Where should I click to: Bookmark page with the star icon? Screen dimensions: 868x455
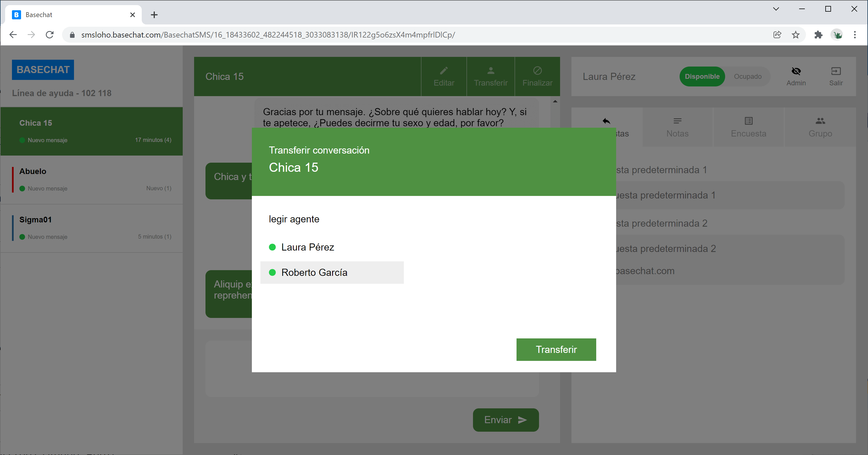click(795, 35)
